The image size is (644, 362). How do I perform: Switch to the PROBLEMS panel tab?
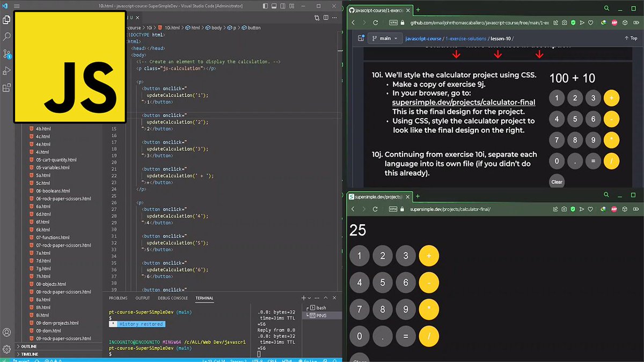[x=118, y=298]
